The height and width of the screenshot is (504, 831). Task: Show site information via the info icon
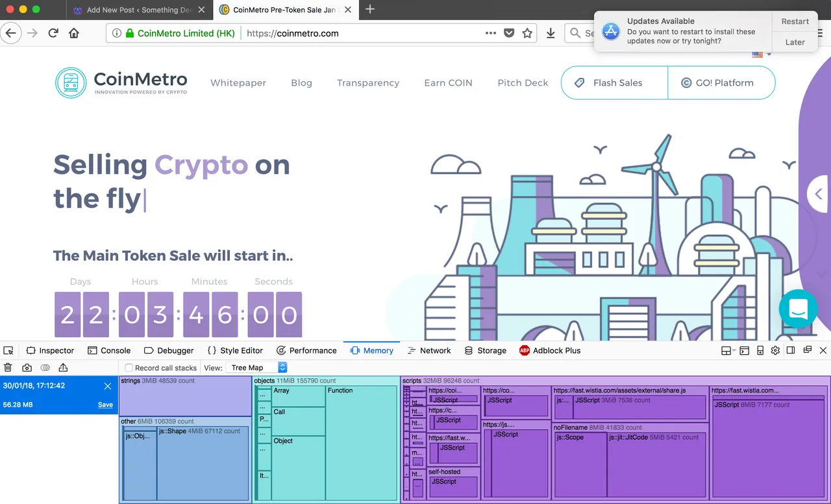[116, 33]
